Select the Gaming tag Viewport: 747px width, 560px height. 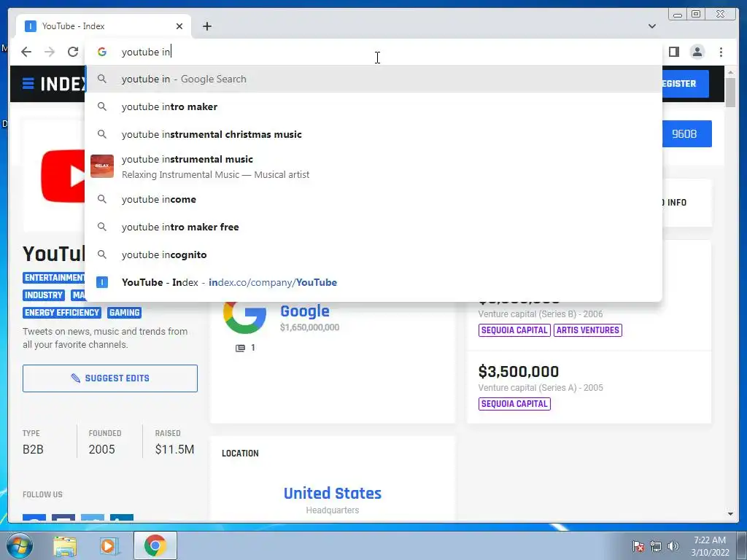coord(124,312)
